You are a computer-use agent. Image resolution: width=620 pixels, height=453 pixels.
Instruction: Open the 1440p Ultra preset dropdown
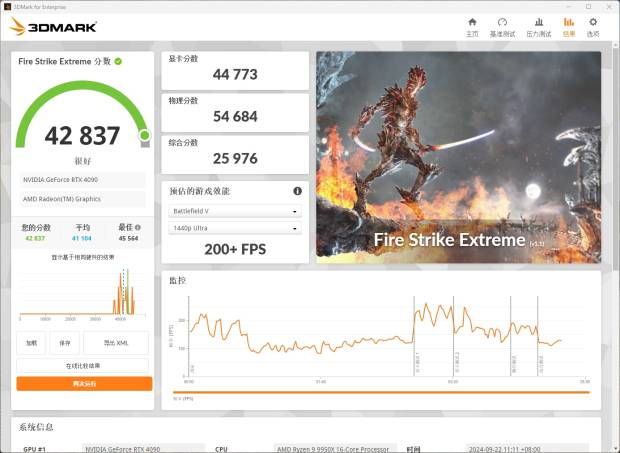pos(235,228)
